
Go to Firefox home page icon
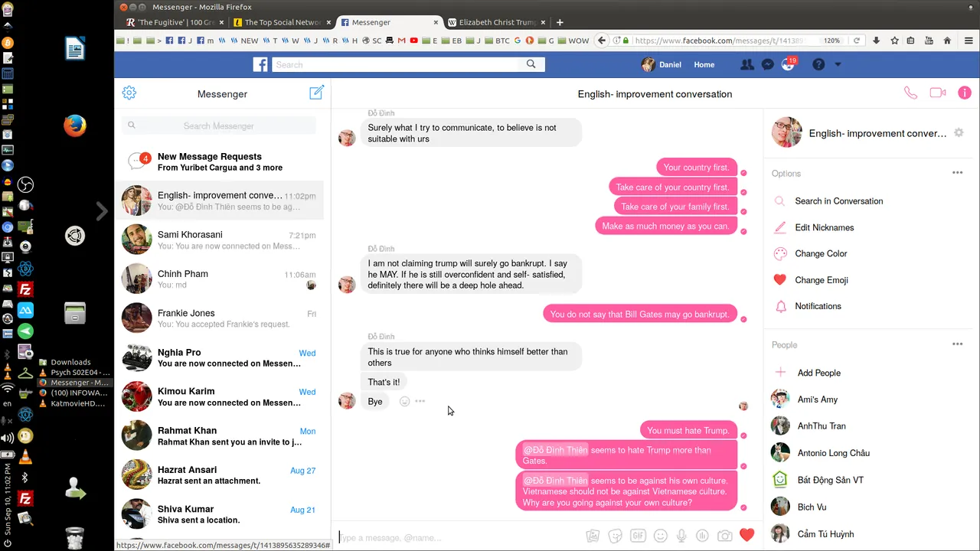[947, 41]
